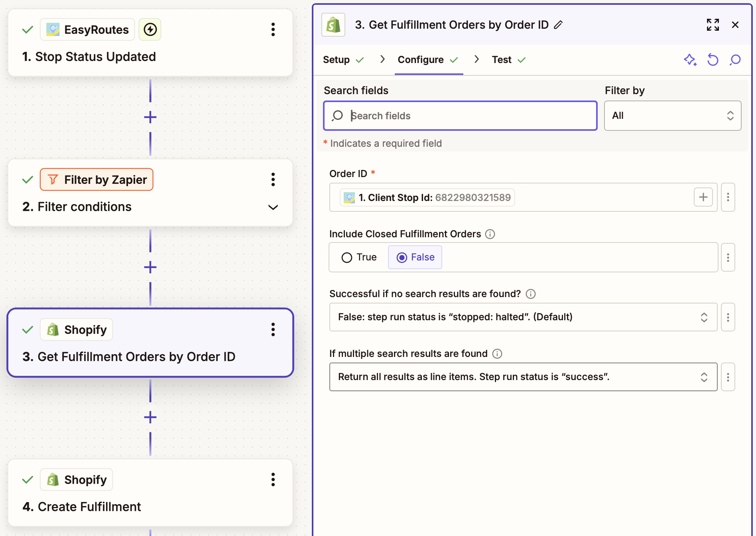Add a step between Filter and Shopify step 3
This screenshot has width=756, height=536.
click(x=150, y=267)
